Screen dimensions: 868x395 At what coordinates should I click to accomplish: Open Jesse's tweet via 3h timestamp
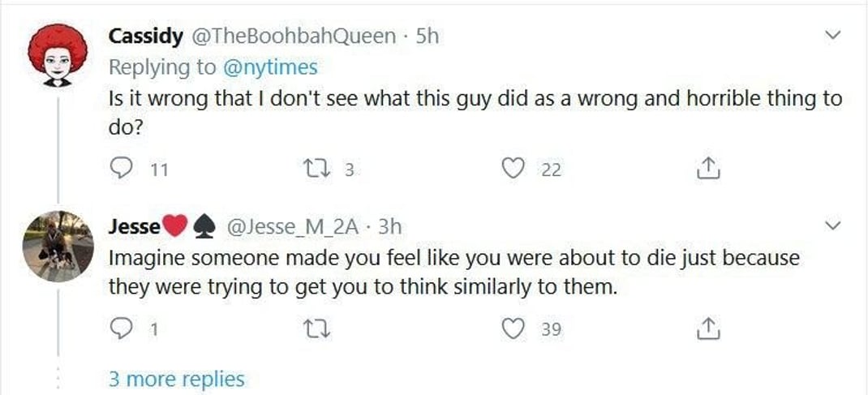(x=390, y=227)
